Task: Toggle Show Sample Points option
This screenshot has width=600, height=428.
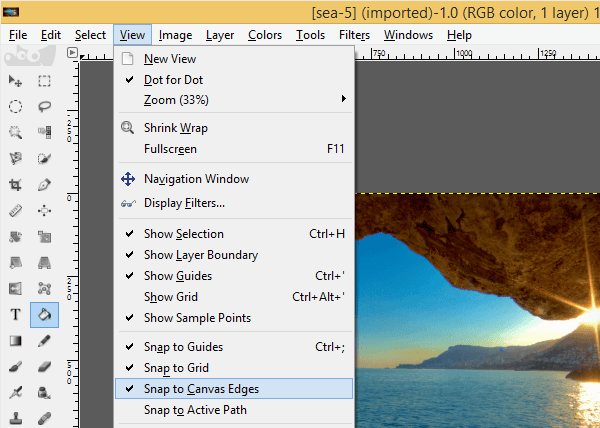Action: coord(234,318)
